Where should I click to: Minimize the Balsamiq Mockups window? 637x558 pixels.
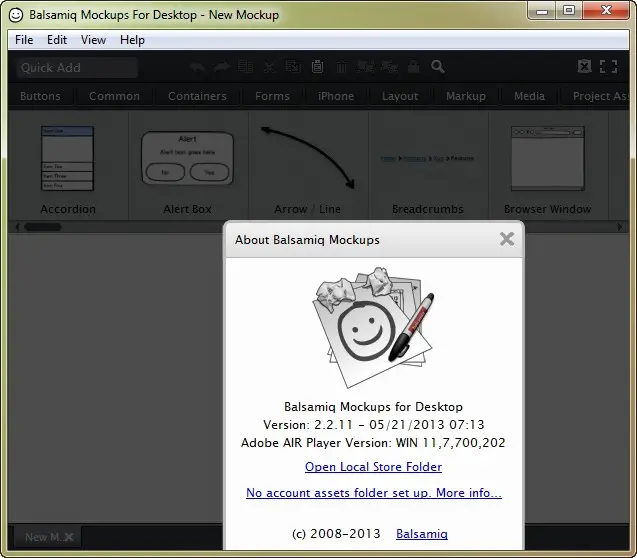click(542, 11)
